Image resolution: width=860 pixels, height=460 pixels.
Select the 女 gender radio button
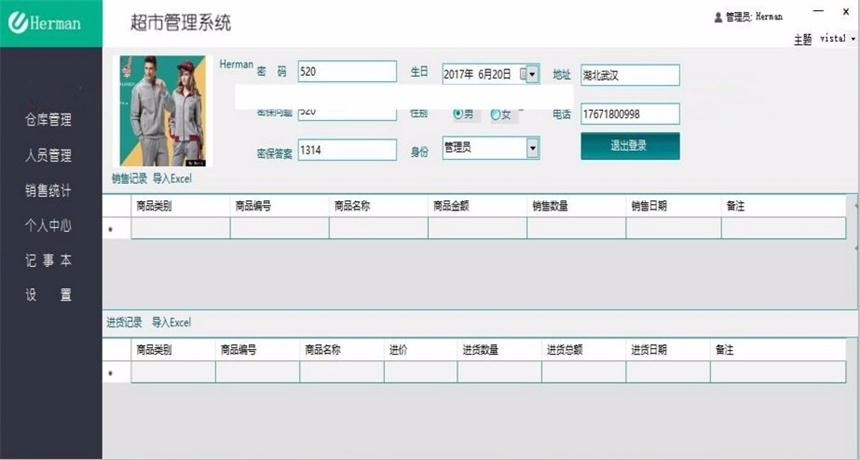click(495, 114)
